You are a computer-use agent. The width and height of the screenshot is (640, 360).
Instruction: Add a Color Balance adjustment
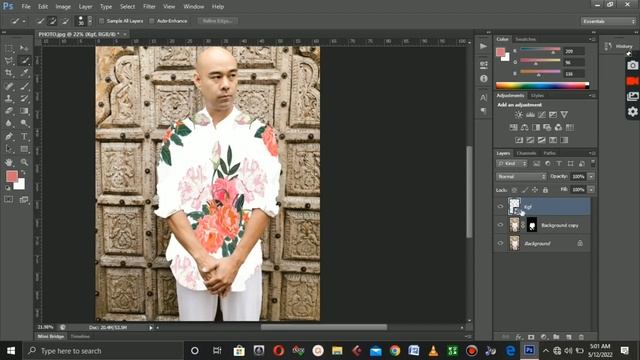[524, 127]
